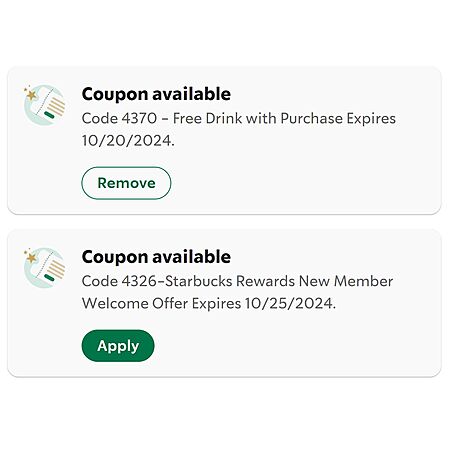Remove the Code 4370 free drink coupon

point(126,183)
